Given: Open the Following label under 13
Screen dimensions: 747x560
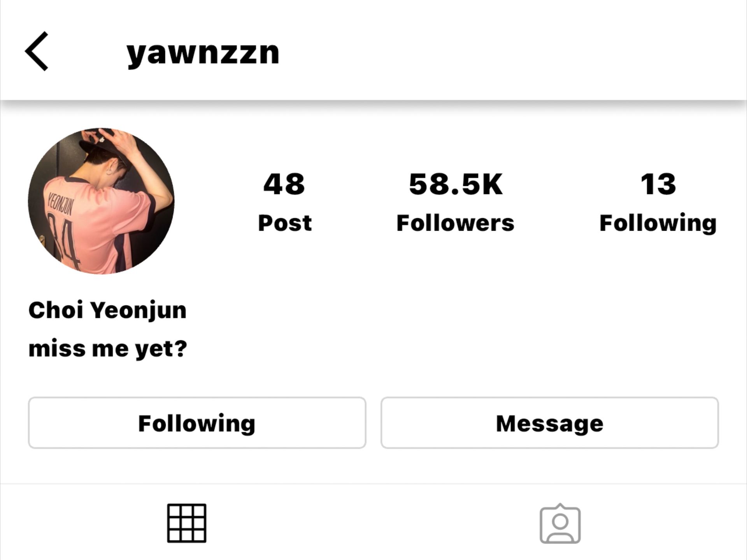Looking at the screenshot, I should tap(658, 224).
